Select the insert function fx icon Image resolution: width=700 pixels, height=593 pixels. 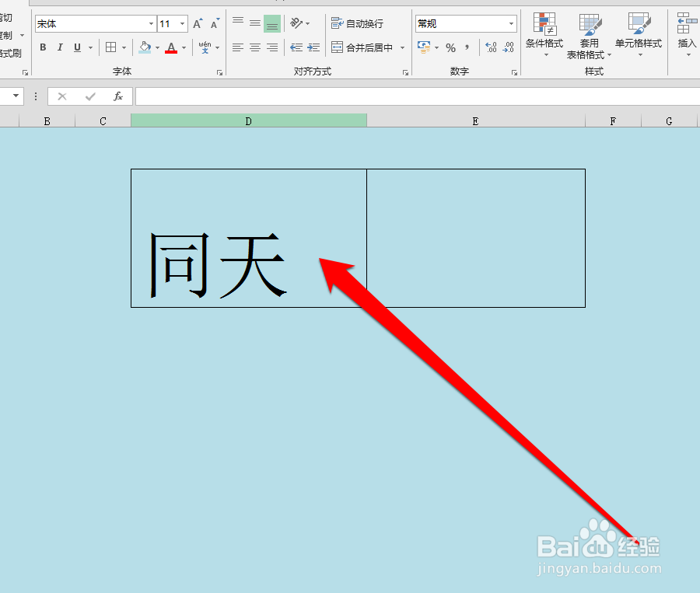(118, 96)
